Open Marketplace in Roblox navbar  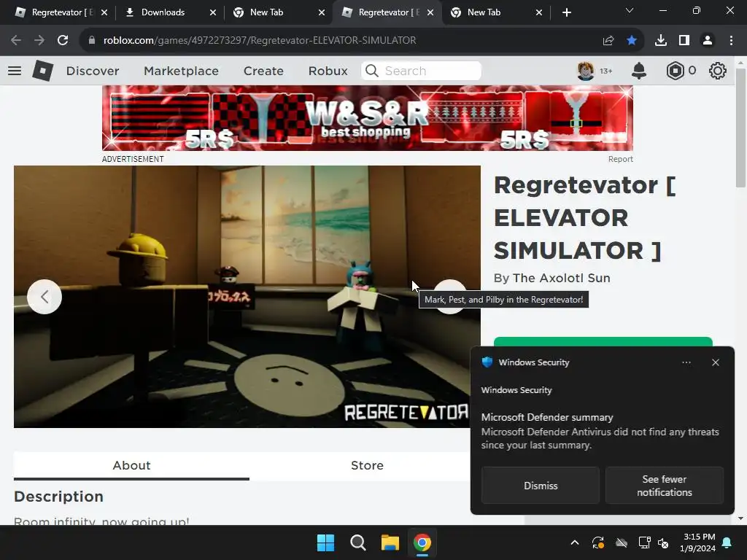pyautogui.click(x=181, y=71)
